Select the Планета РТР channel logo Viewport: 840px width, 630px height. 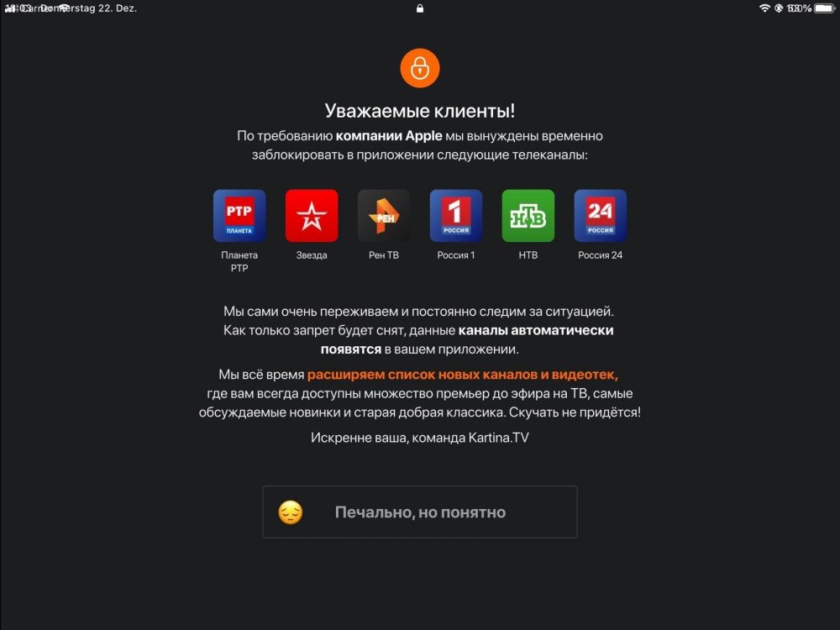239,215
